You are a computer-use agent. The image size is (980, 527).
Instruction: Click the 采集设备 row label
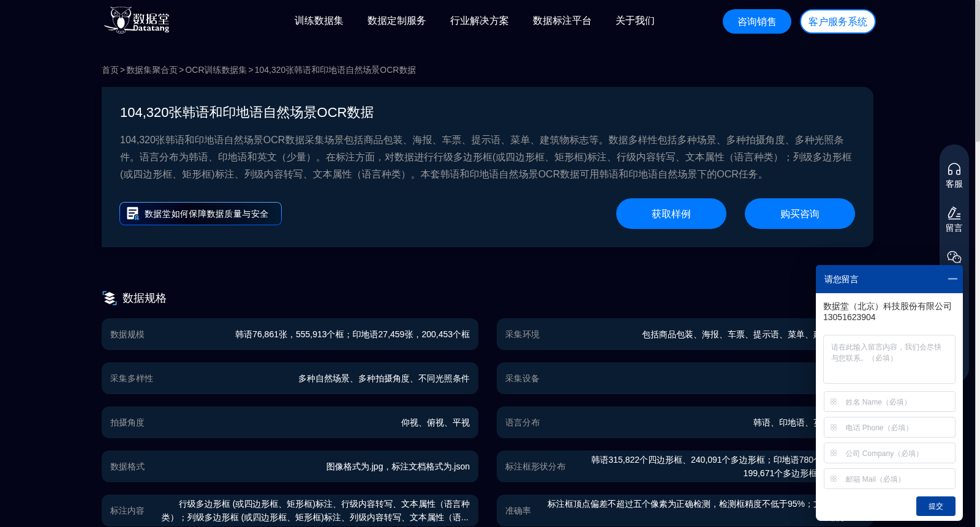(522, 378)
